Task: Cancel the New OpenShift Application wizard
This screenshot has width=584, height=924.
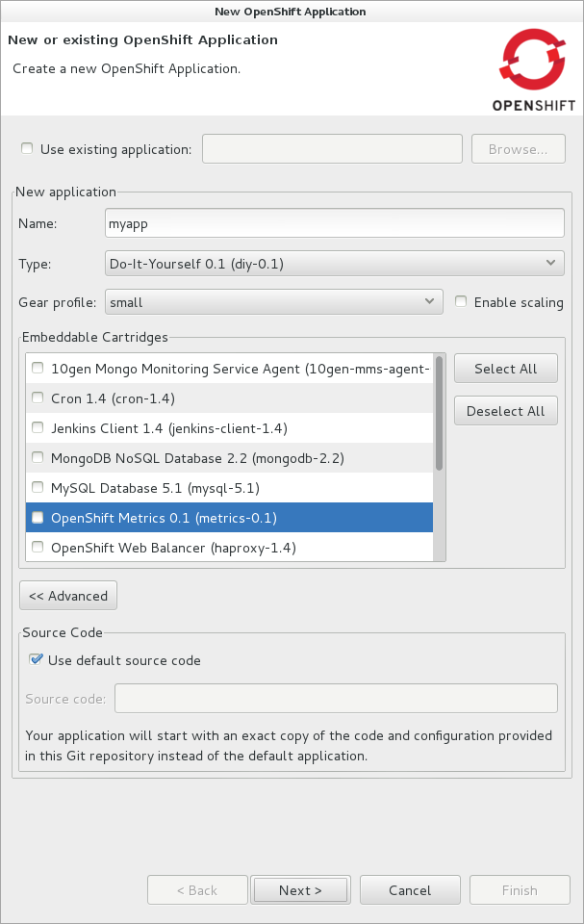Action: click(x=410, y=890)
